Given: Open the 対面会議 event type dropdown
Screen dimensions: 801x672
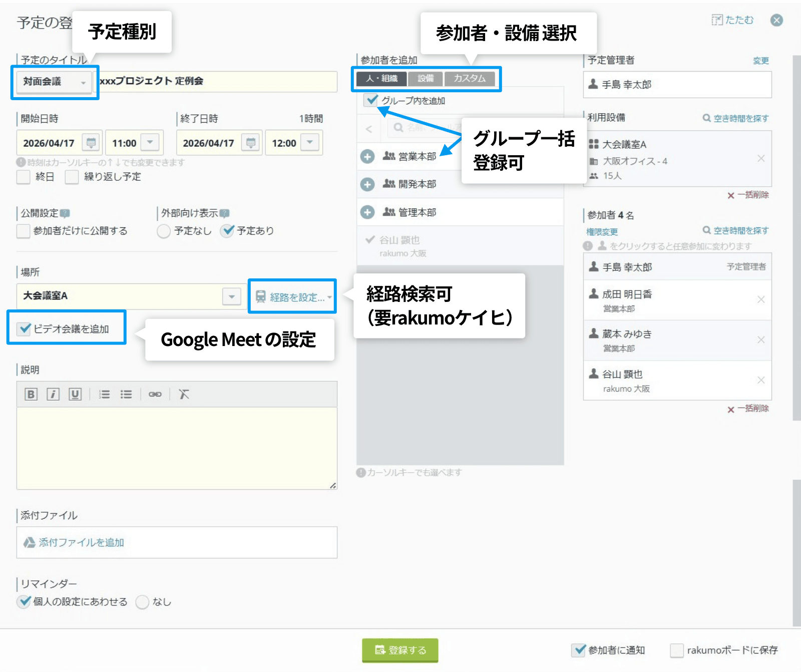Looking at the screenshot, I should [83, 83].
